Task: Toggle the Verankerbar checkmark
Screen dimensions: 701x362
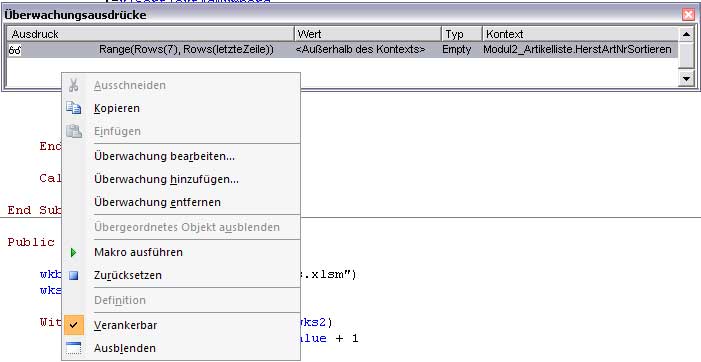Action: coord(74,325)
